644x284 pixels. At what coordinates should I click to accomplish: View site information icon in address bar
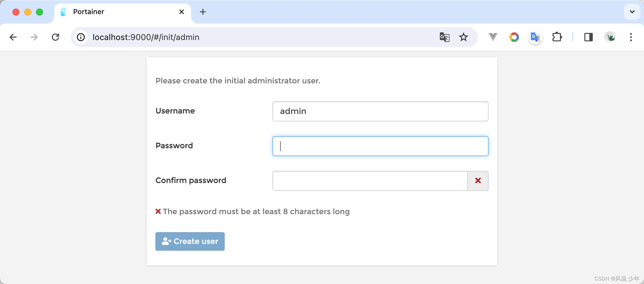pos(81,37)
